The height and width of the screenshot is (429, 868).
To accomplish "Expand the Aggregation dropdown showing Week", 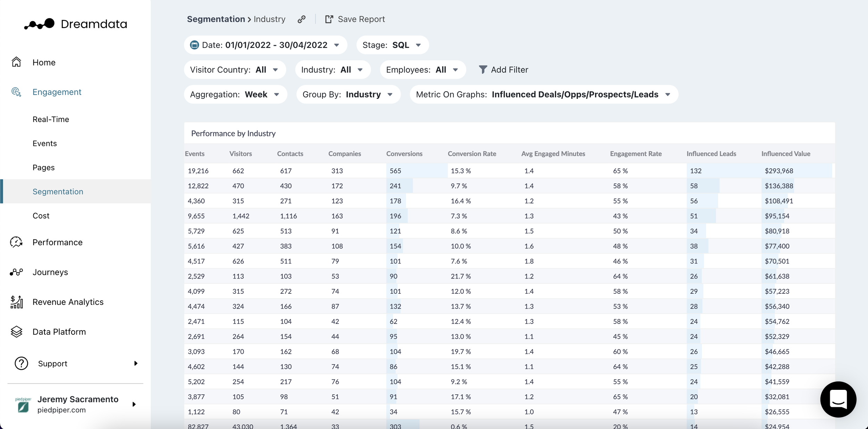I will tap(235, 94).
